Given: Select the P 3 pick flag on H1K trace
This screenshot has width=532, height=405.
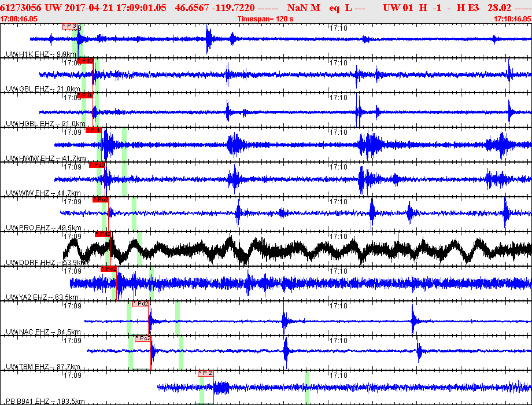Looking at the screenshot, I should (70, 27).
